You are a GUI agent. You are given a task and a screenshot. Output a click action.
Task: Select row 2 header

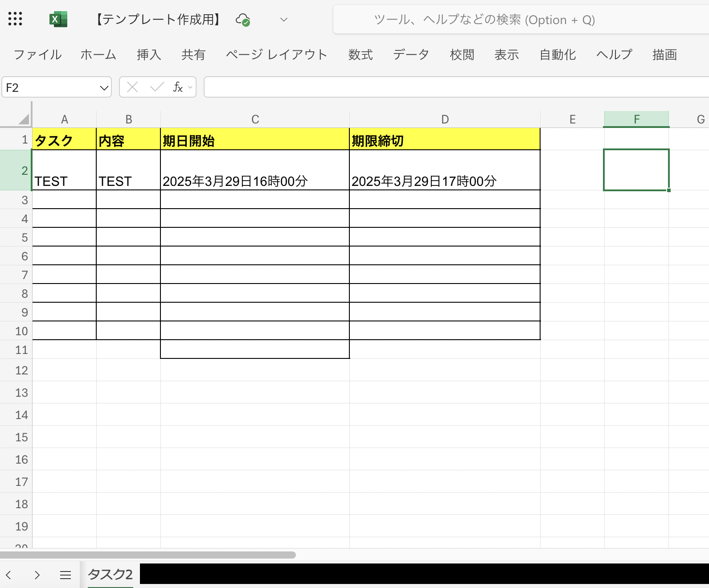(16, 170)
